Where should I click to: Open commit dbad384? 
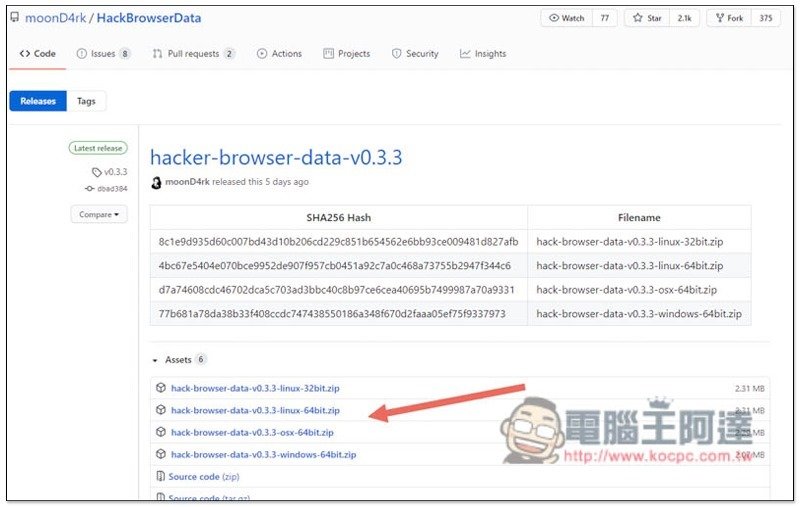[x=112, y=189]
